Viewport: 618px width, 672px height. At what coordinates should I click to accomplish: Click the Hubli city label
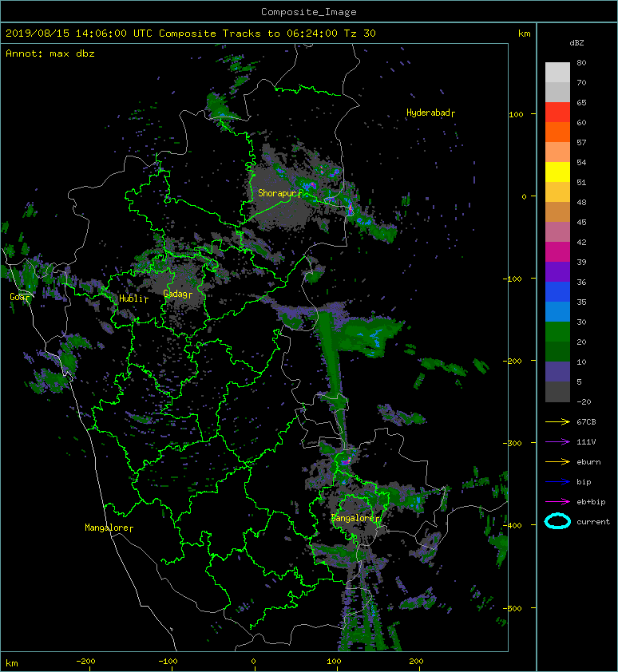(x=131, y=298)
